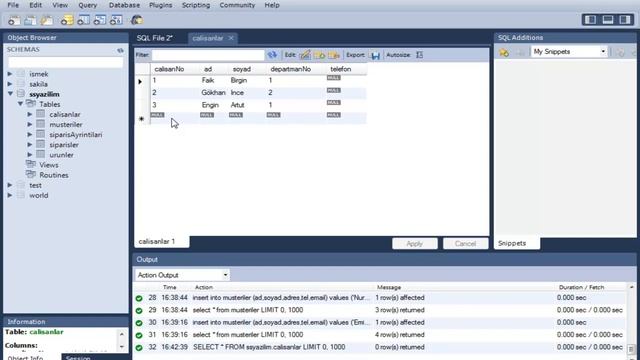Click the Information panel scroll up arrow
Image resolution: width=640 pixels, height=360 pixels.
click(x=121, y=334)
